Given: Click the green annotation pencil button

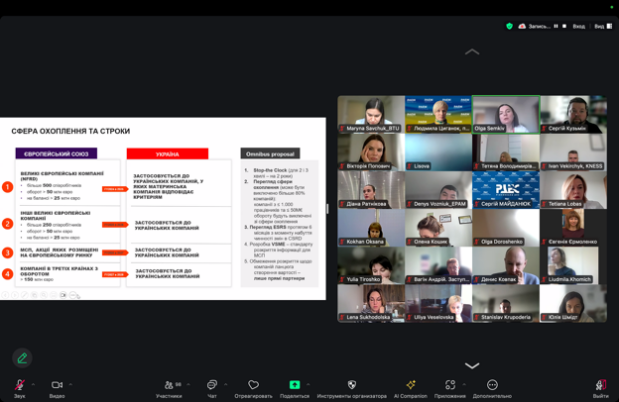Looking at the screenshot, I should click(x=21, y=357).
